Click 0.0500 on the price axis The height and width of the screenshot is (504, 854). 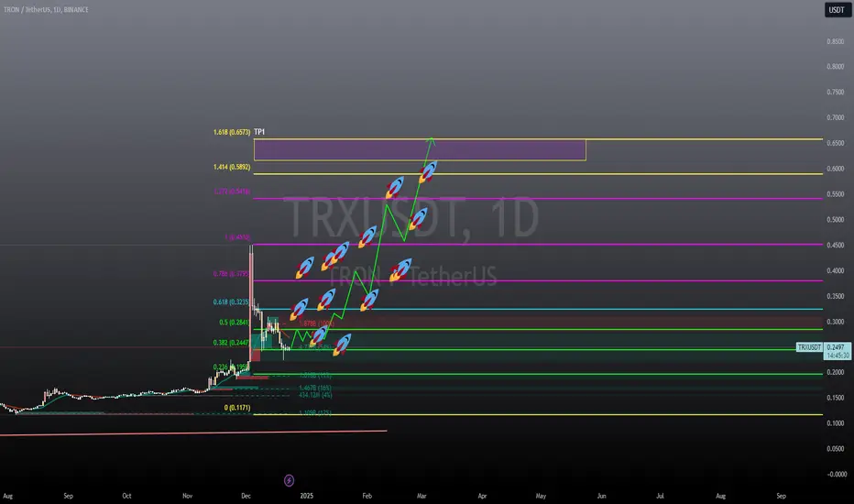835,448
